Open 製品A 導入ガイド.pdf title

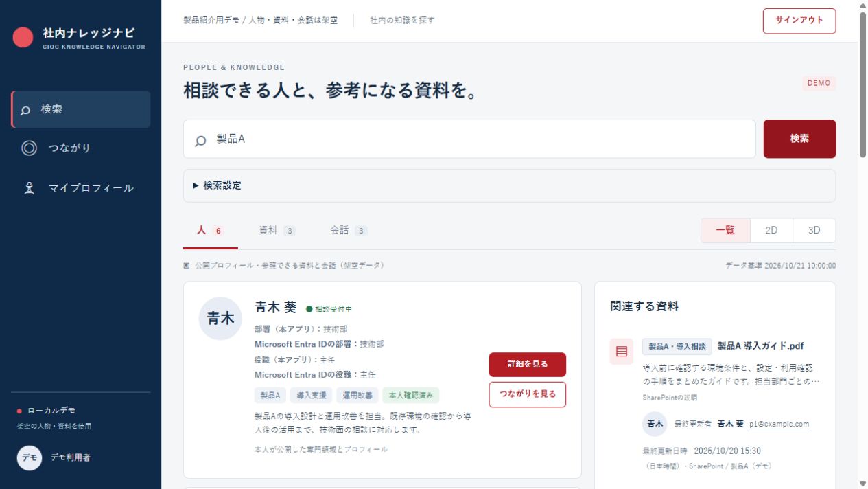[760, 346]
